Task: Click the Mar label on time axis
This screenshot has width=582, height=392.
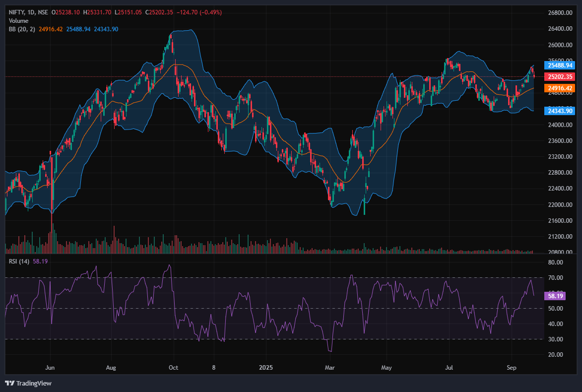Action: pyautogui.click(x=329, y=368)
